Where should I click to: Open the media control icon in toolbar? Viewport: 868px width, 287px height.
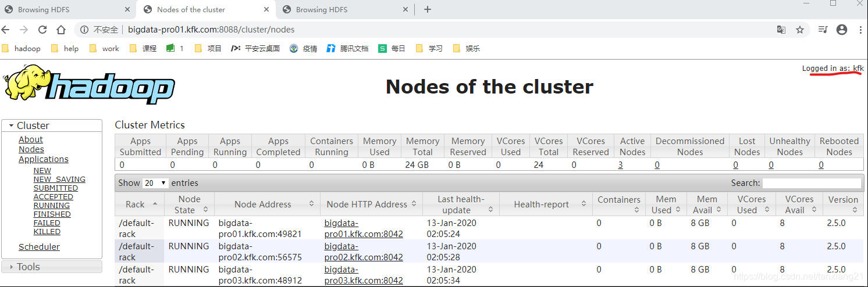[x=823, y=30]
